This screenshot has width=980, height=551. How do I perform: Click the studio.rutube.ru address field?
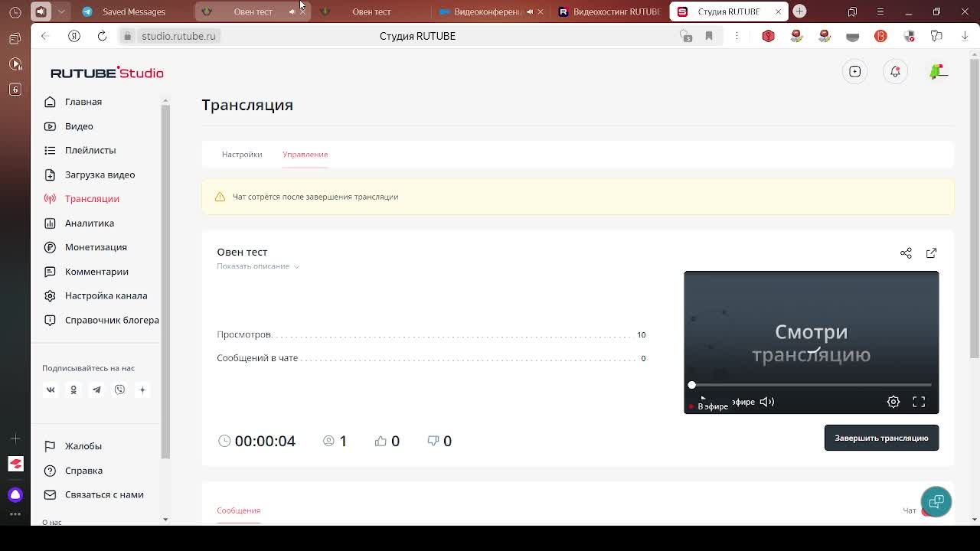coord(178,36)
